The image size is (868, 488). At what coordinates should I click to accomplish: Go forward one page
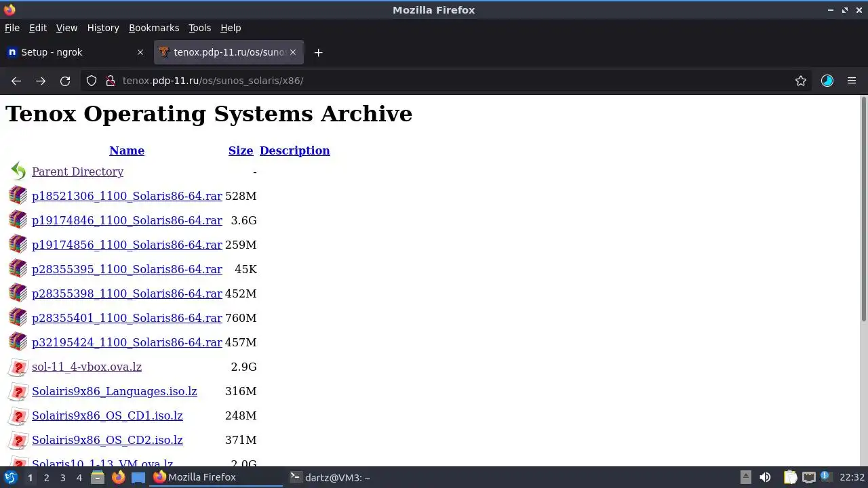click(41, 81)
